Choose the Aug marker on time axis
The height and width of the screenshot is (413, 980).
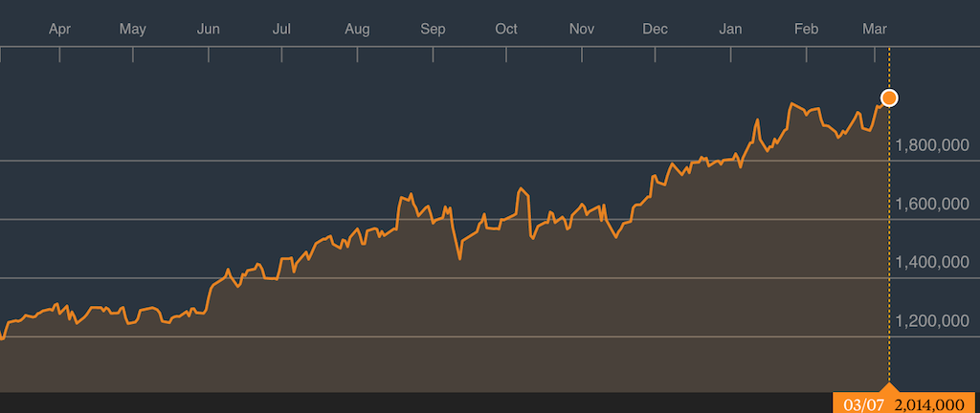(357, 29)
